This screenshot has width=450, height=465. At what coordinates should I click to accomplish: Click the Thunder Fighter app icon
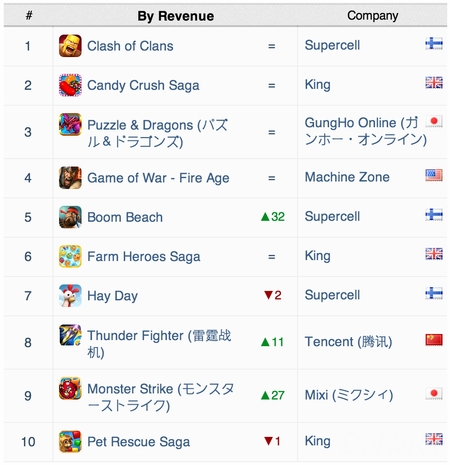pyautogui.click(x=70, y=335)
